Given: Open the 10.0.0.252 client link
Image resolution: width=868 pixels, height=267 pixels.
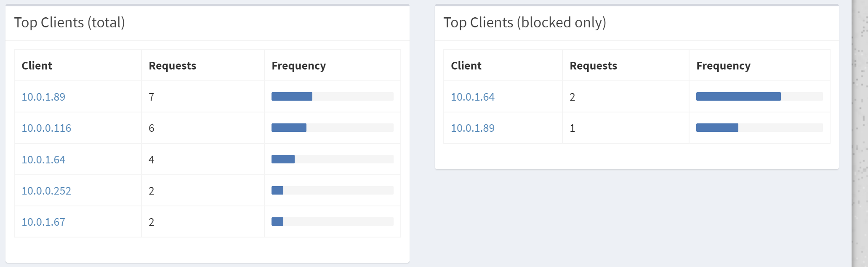Looking at the screenshot, I should click(x=46, y=191).
